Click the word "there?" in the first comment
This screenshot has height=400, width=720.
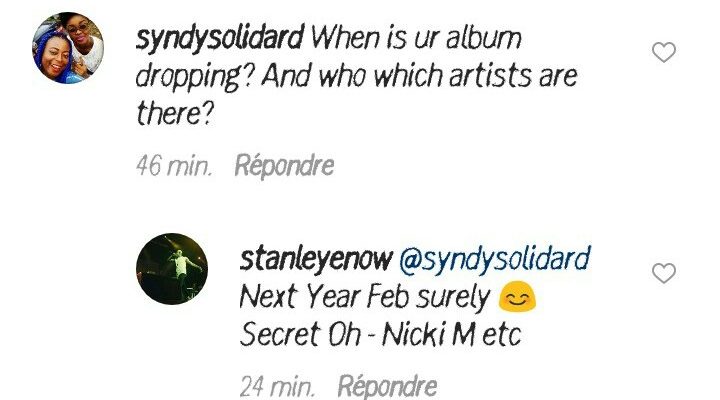point(175,113)
